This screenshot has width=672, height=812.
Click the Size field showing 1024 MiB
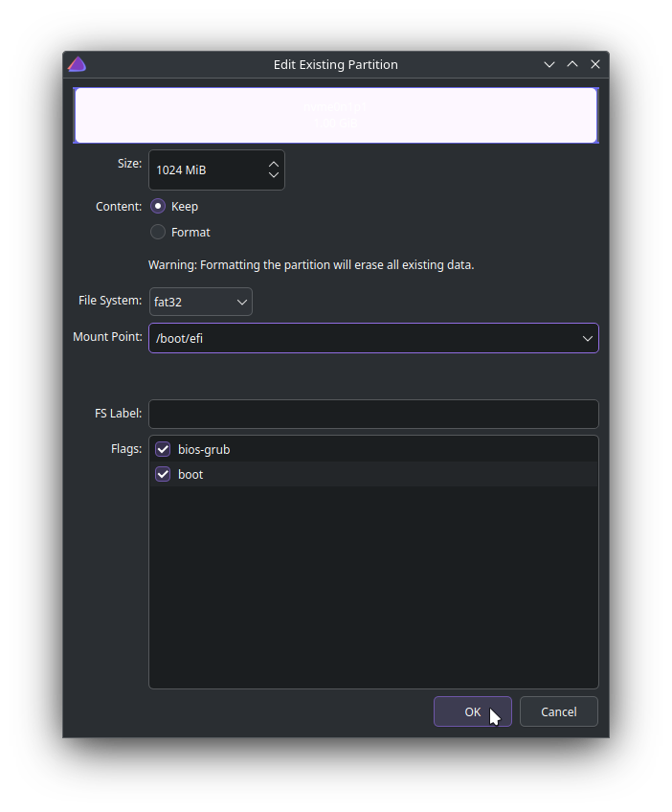tap(216, 169)
